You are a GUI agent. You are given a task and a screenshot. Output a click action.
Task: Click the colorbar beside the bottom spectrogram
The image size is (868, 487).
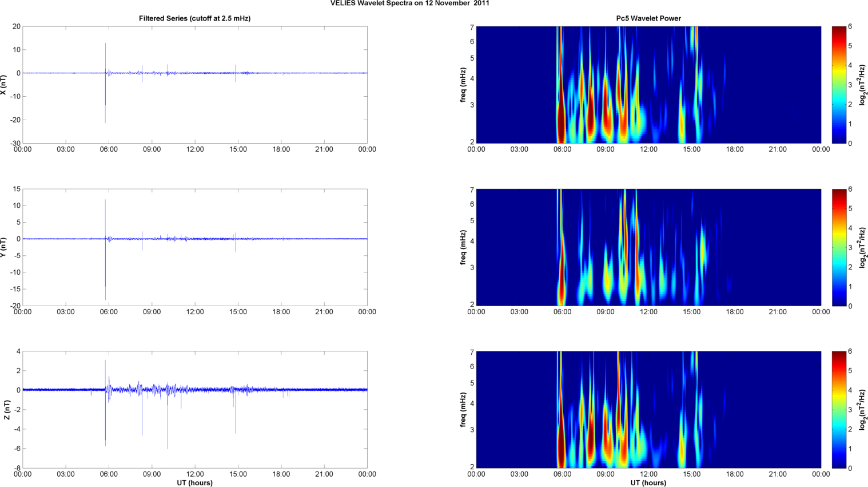(x=839, y=410)
